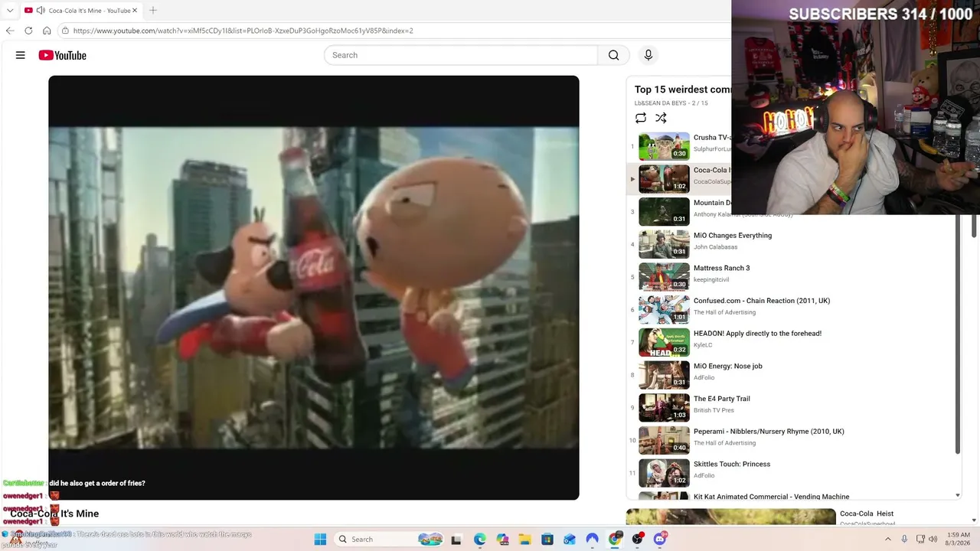Open John Calabasas channel link
The width and height of the screenshot is (980, 551).
coord(715,247)
